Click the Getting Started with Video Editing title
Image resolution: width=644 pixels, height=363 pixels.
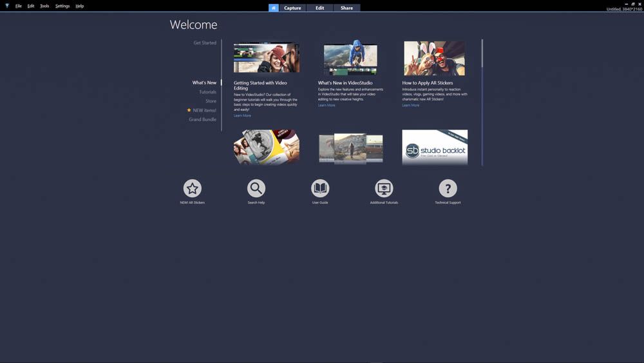point(260,86)
